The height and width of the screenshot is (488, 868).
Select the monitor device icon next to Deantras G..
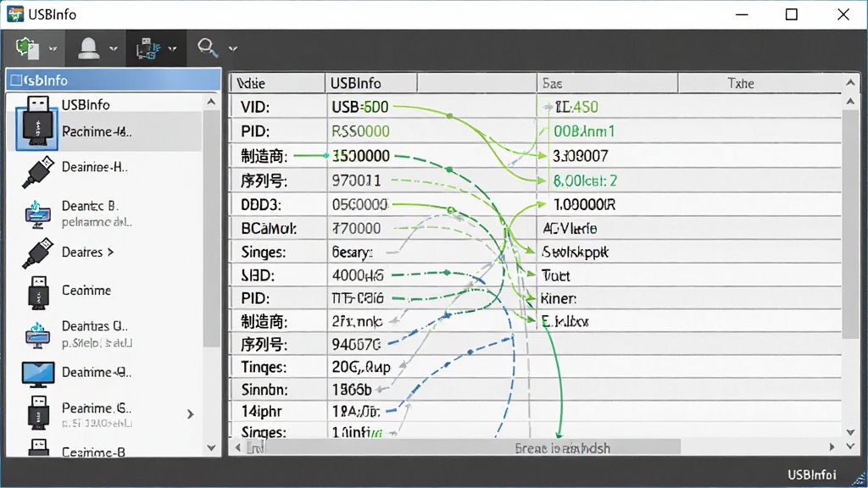[37, 335]
